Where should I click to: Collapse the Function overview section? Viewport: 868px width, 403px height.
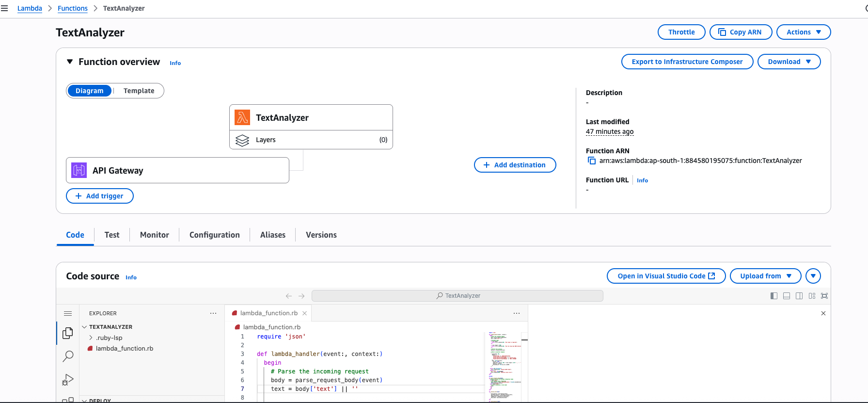click(x=70, y=62)
